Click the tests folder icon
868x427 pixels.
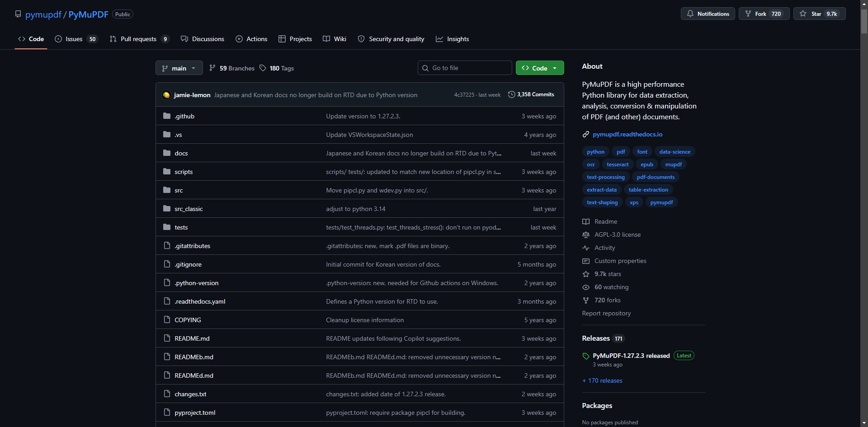pos(167,227)
